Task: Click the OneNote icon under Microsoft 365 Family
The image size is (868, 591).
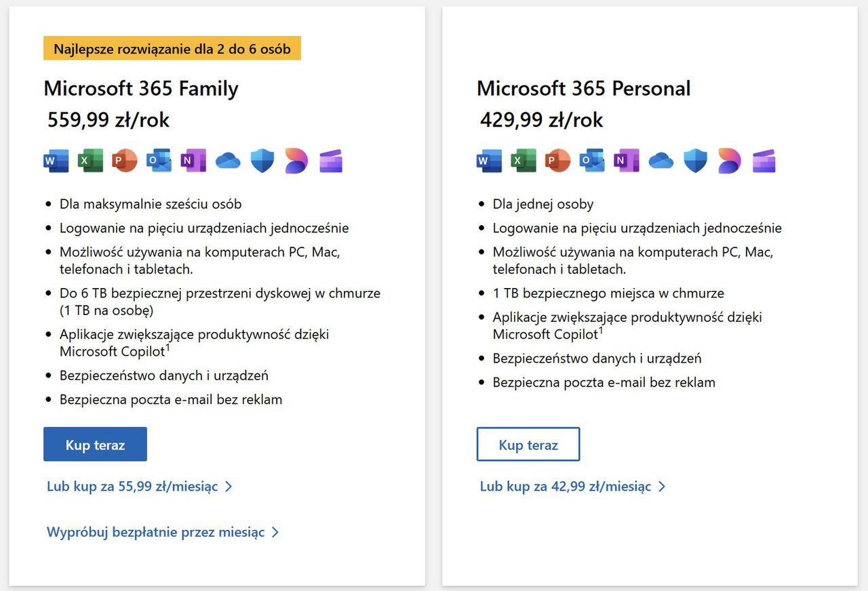Action: coord(193,161)
